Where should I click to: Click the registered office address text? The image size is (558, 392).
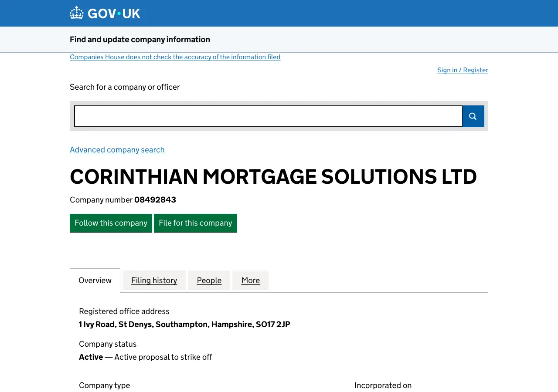click(184, 324)
